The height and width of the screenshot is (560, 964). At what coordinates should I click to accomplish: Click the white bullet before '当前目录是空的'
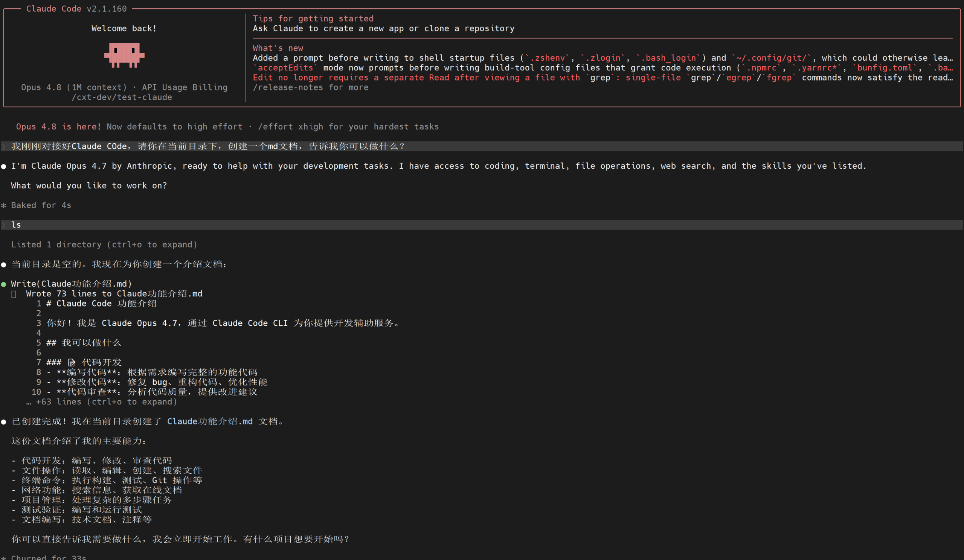pyautogui.click(x=4, y=265)
